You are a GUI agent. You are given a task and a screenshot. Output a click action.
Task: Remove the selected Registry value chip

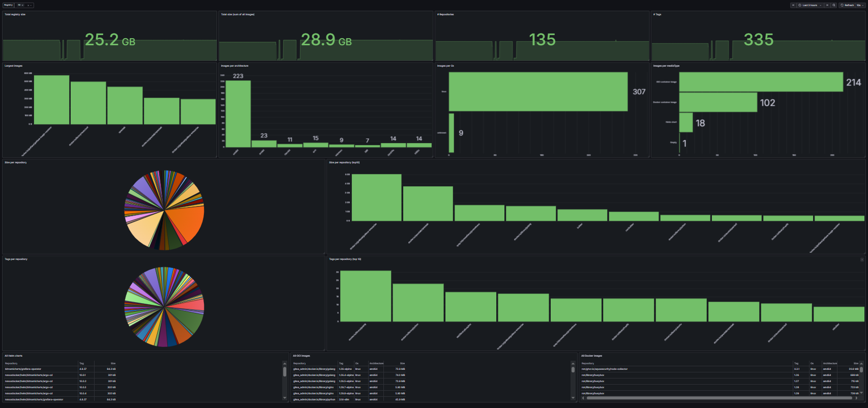coord(22,5)
